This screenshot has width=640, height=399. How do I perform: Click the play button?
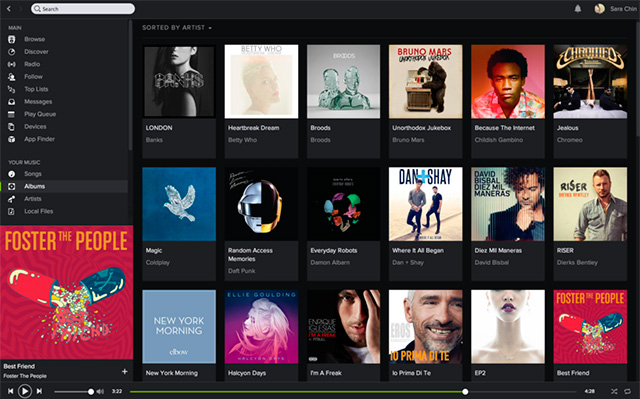click(x=24, y=391)
